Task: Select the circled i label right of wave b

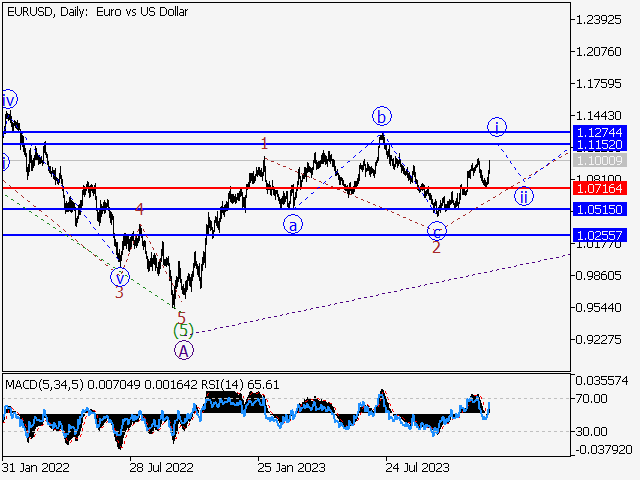Action: (497, 127)
